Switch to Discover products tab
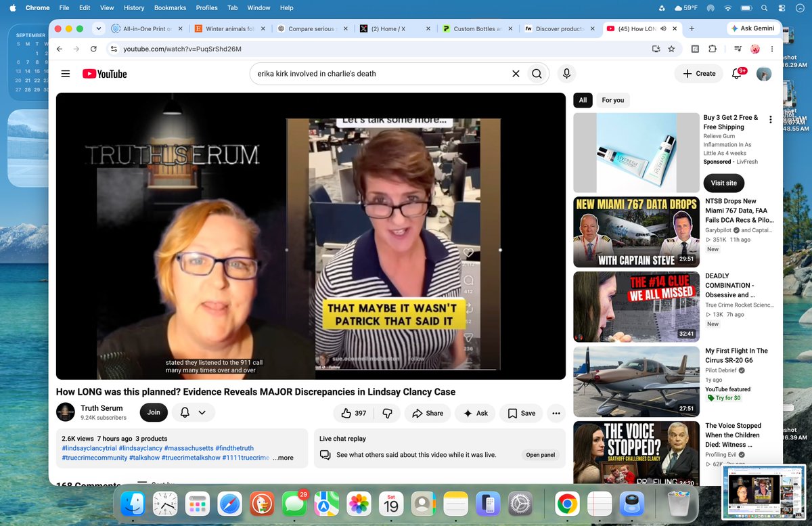This screenshot has height=526, width=812. point(559,29)
